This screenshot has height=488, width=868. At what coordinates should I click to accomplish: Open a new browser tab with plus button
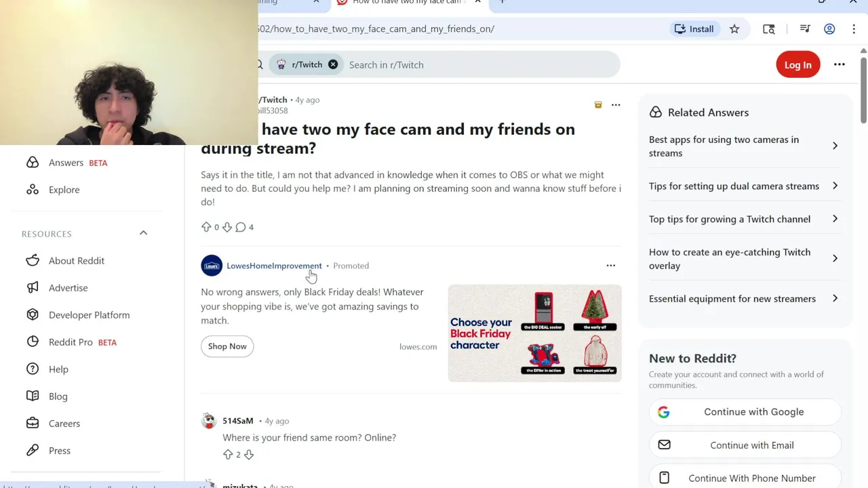(502, 2)
